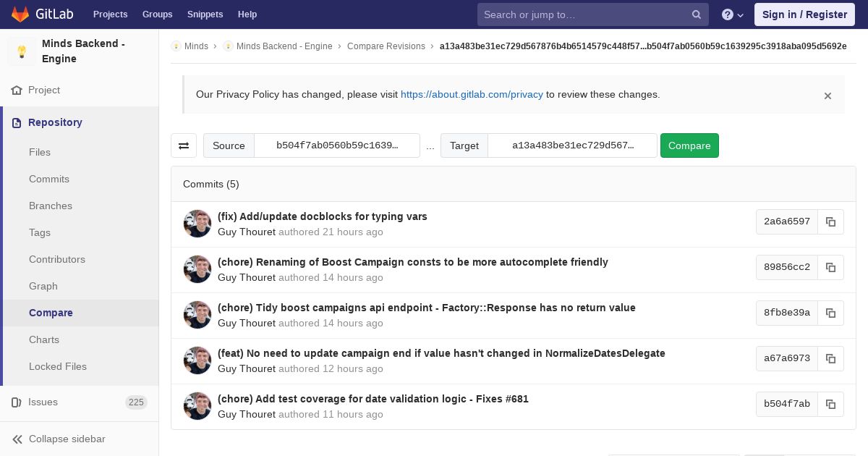868x456 pixels.
Task: Go to Commits in the sidebar
Action: tap(49, 179)
